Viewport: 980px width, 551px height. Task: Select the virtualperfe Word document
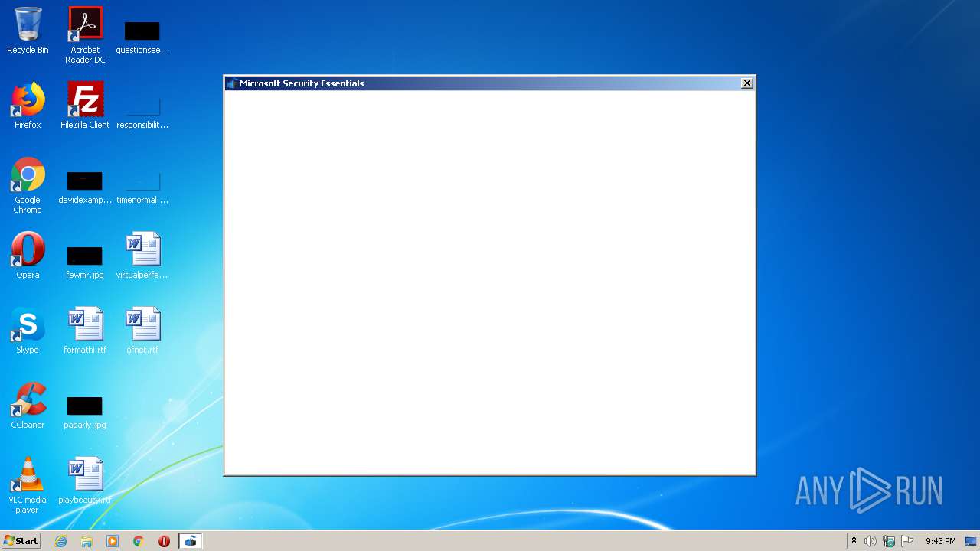click(142, 256)
